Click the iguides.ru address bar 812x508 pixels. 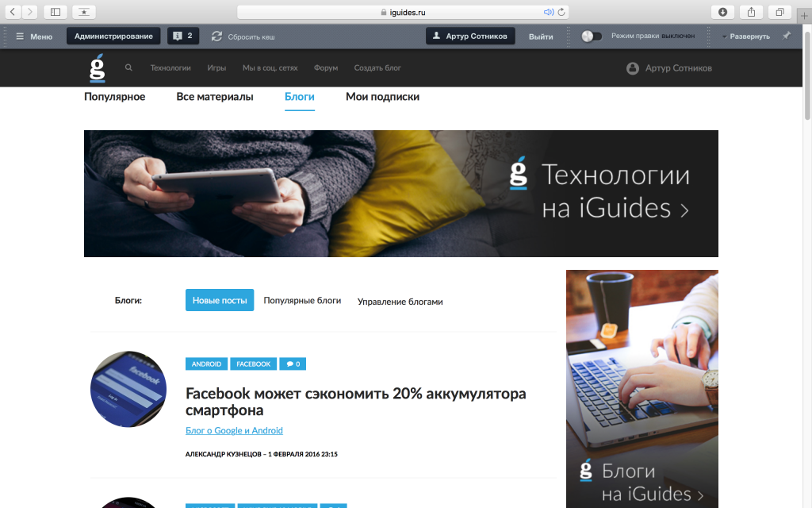tap(403, 12)
